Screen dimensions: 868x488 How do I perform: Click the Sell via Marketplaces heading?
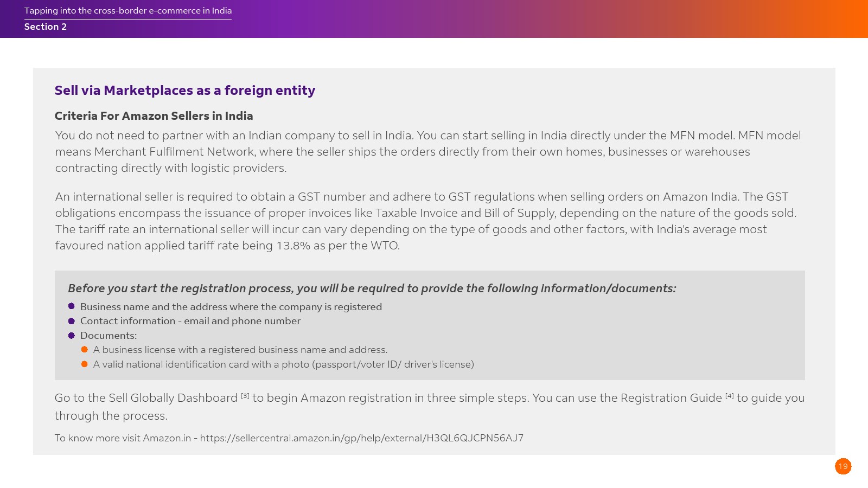(184, 91)
